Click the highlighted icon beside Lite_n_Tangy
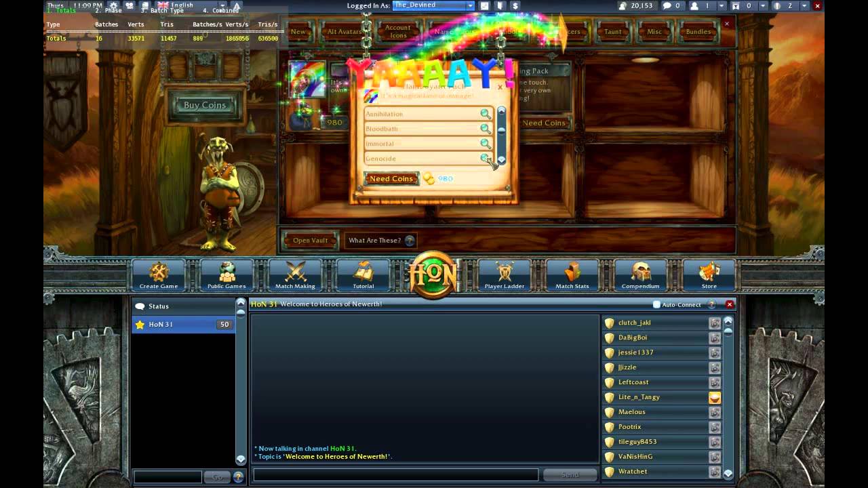The width and height of the screenshot is (868, 488). pos(715,398)
